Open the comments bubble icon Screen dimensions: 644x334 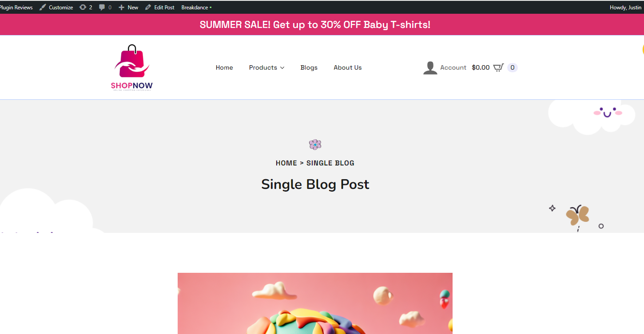pyautogui.click(x=102, y=7)
